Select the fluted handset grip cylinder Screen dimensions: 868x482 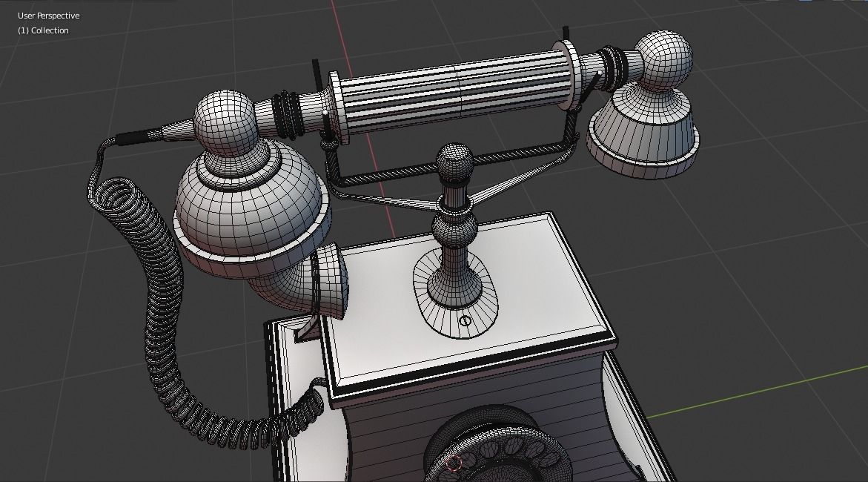(x=455, y=91)
